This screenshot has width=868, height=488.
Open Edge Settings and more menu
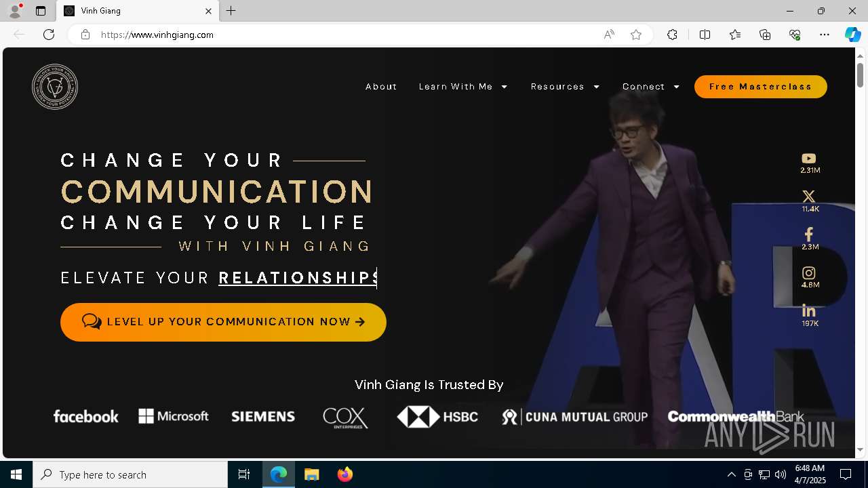tap(825, 35)
